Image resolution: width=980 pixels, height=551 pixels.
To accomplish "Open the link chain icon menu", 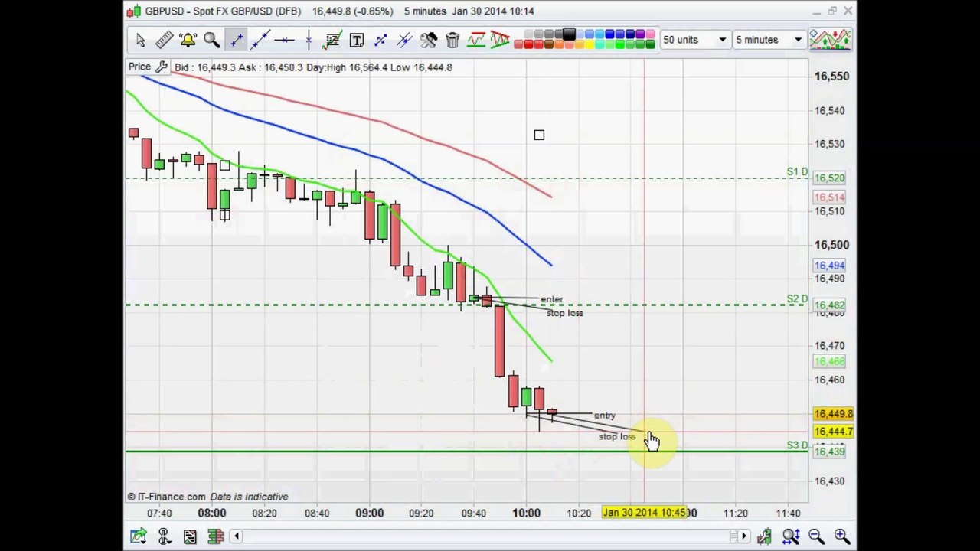I will click(164, 536).
